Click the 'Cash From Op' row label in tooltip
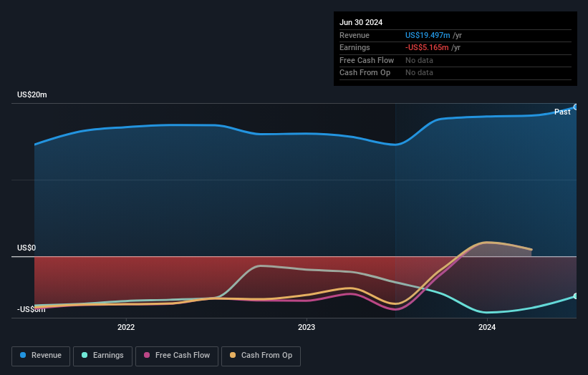The width and height of the screenshot is (588, 375). coord(365,73)
